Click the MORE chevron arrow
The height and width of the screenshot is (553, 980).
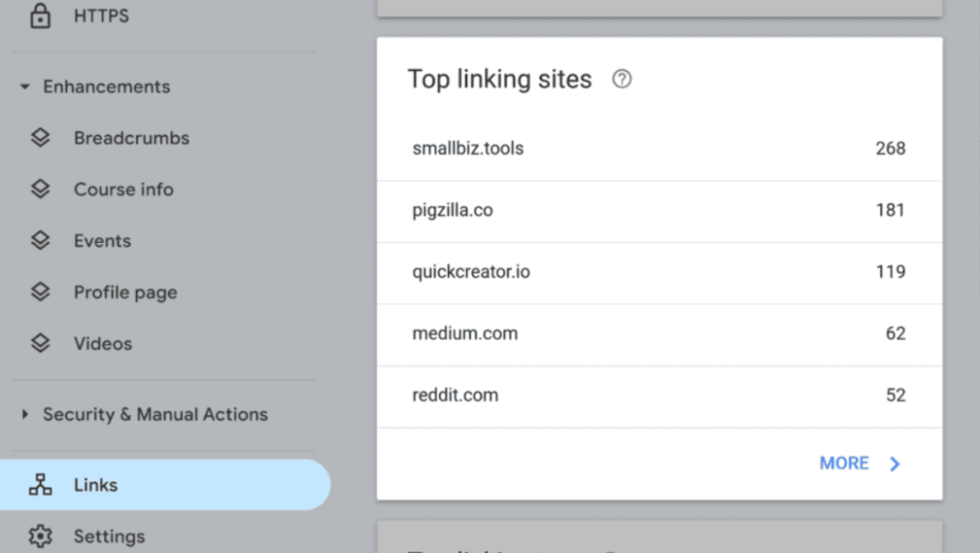(895, 464)
